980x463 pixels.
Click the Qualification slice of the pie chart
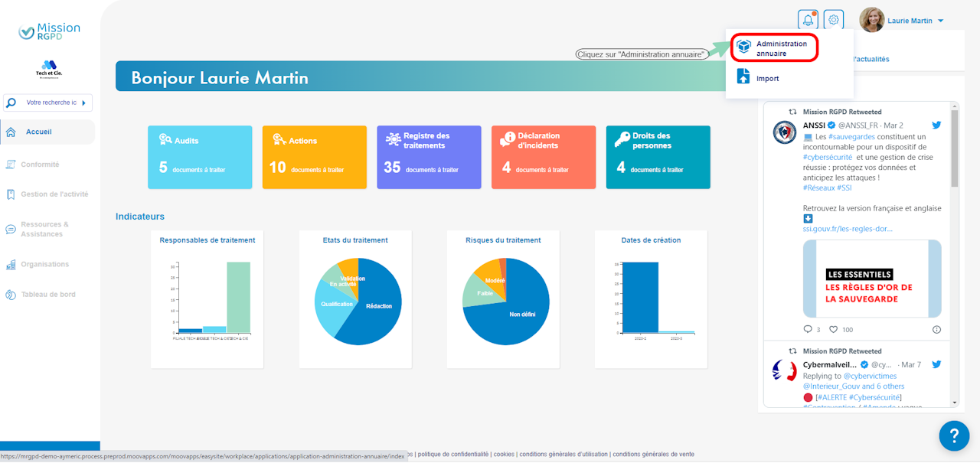pos(337,306)
